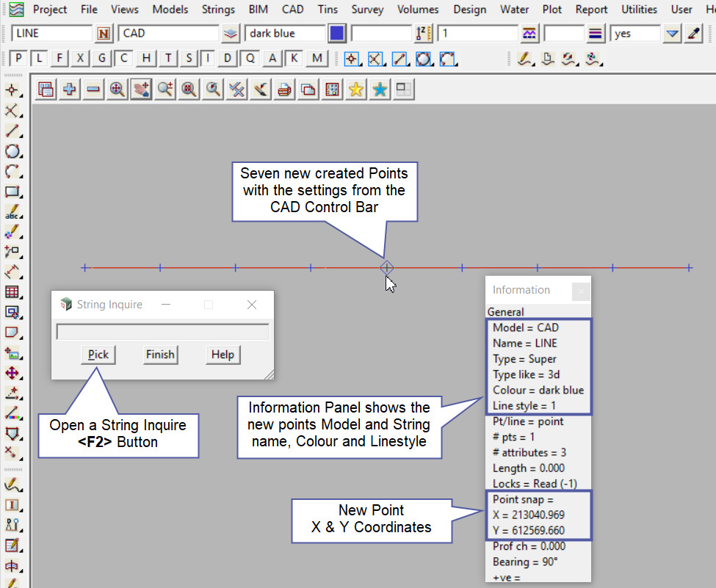Toggle the M snap button
716x588 pixels.
317,59
